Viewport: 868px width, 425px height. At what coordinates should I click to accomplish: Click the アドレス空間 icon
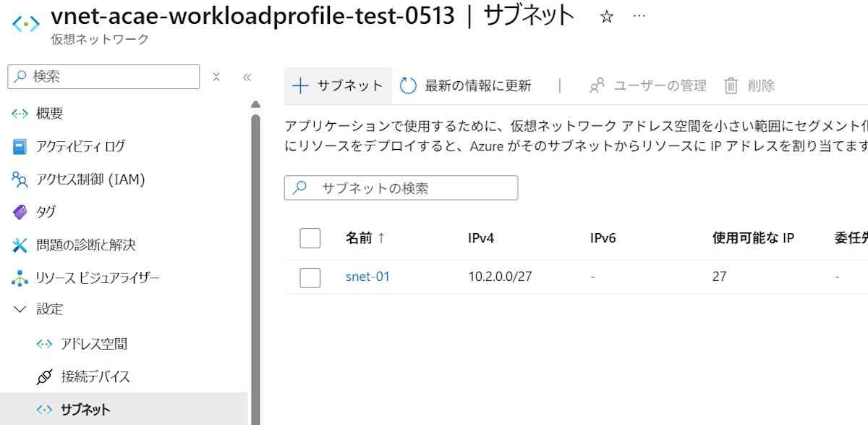[x=45, y=344]
